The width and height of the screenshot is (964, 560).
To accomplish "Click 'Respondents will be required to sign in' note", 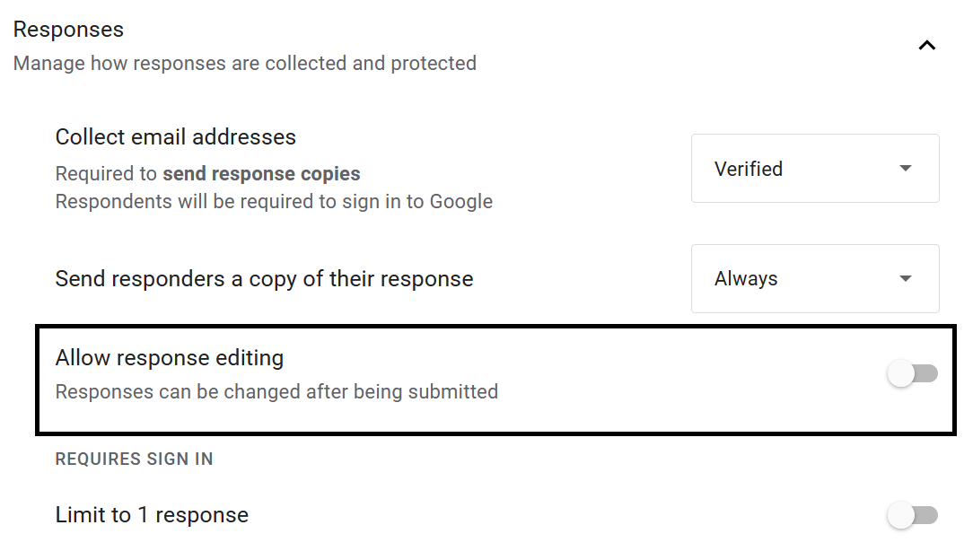I will tap(274, 201).
